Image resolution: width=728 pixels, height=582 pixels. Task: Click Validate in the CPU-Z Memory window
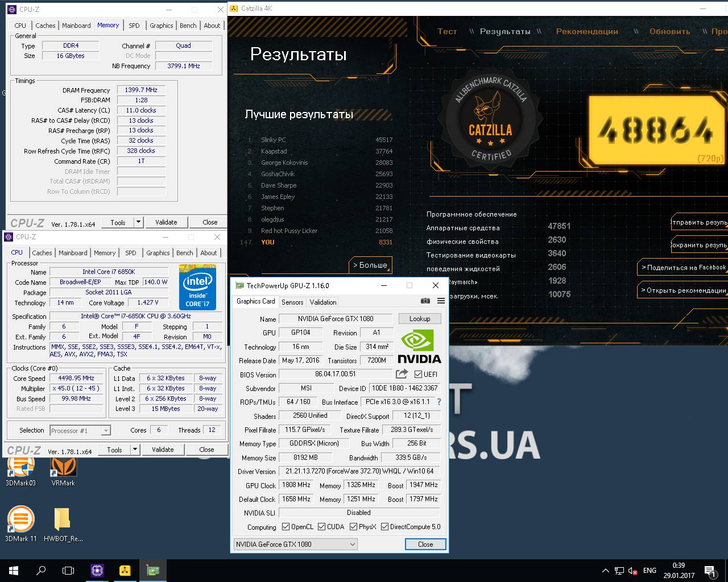click(166, 222)
